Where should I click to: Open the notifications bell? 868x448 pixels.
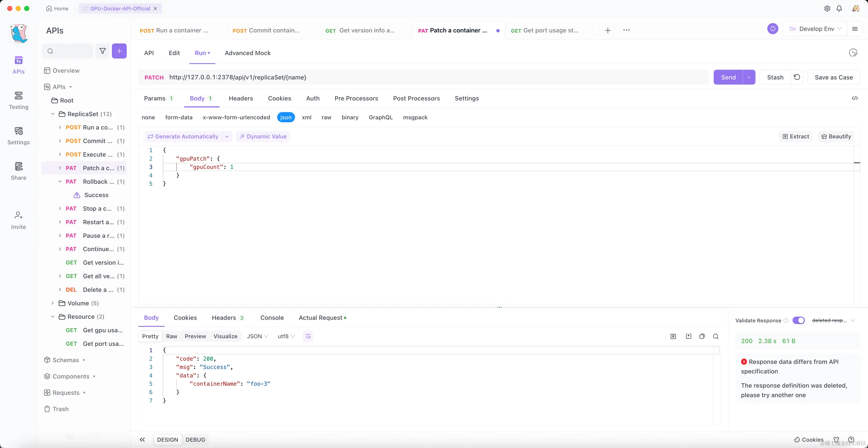[x=839, y=8]
